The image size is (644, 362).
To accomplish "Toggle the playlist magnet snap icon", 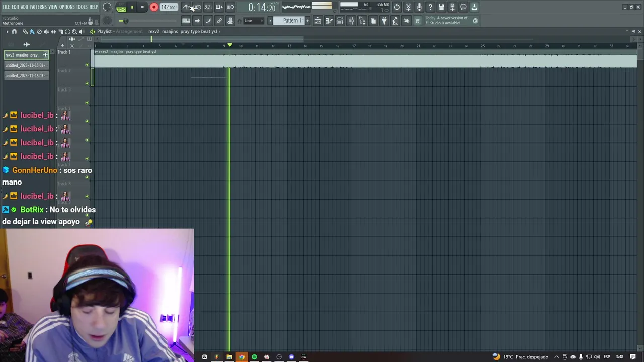I will coord(14,32).
